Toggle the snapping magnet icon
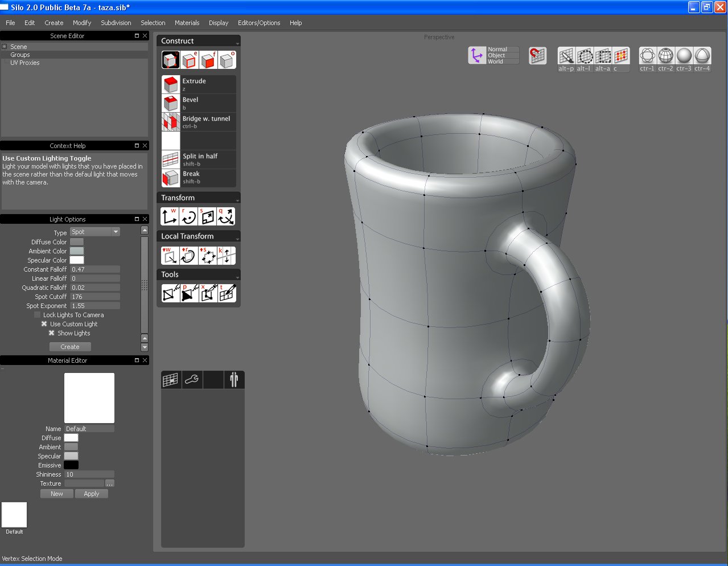The height and width of the screenshot is (566, 728). point(537,55)
